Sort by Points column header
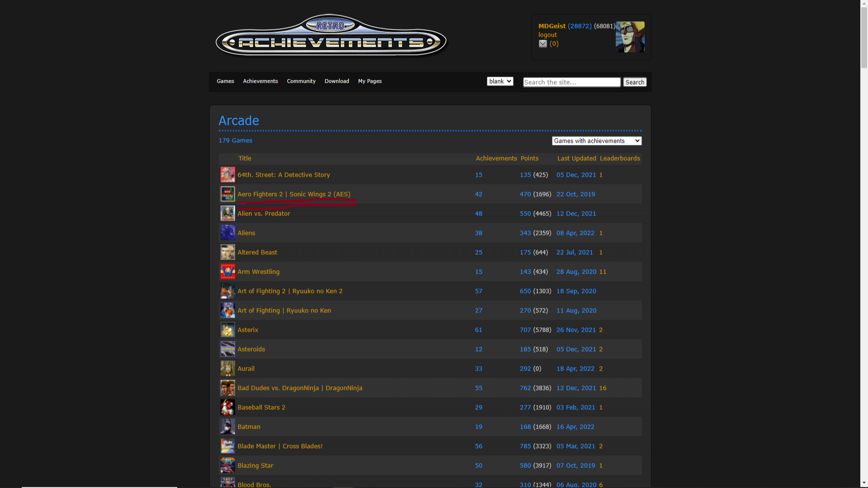This screenshot has height=488, width=868. [x=529, y=159]
